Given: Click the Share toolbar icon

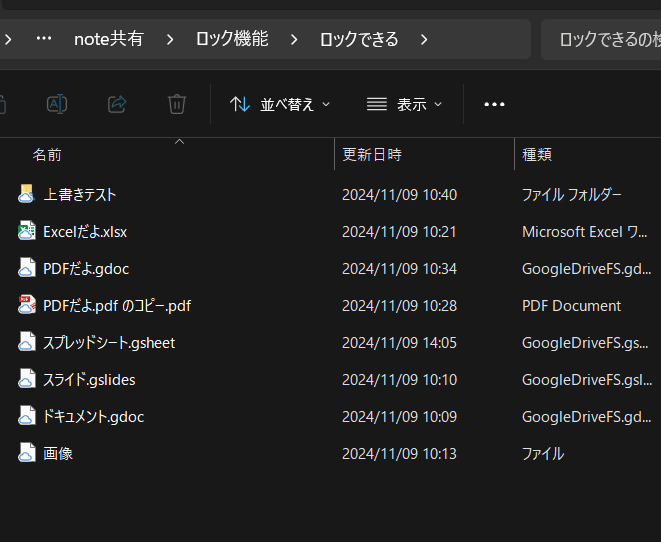Looking at the screenshot, I should 117,104.
